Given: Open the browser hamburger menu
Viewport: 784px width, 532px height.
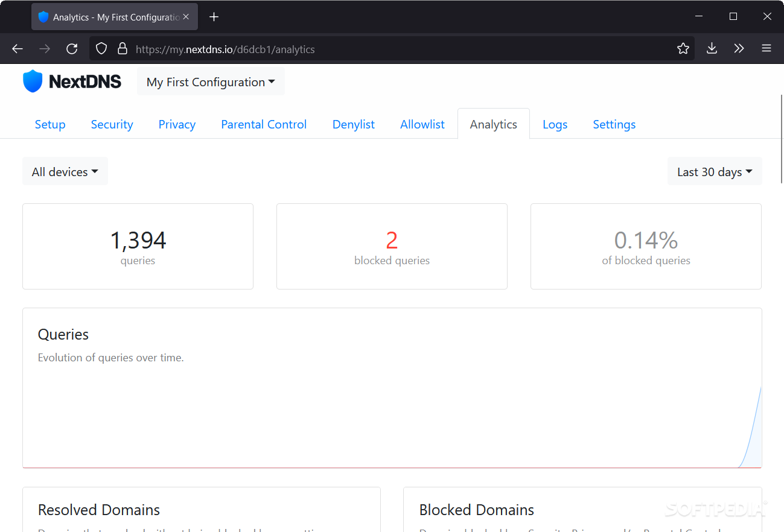Looking at the screenshot, I should pos(766,49).
